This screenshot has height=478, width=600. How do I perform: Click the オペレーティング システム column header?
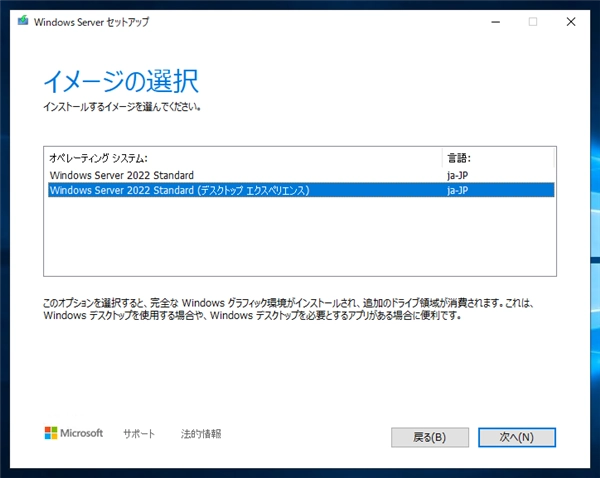pos(243,158)
